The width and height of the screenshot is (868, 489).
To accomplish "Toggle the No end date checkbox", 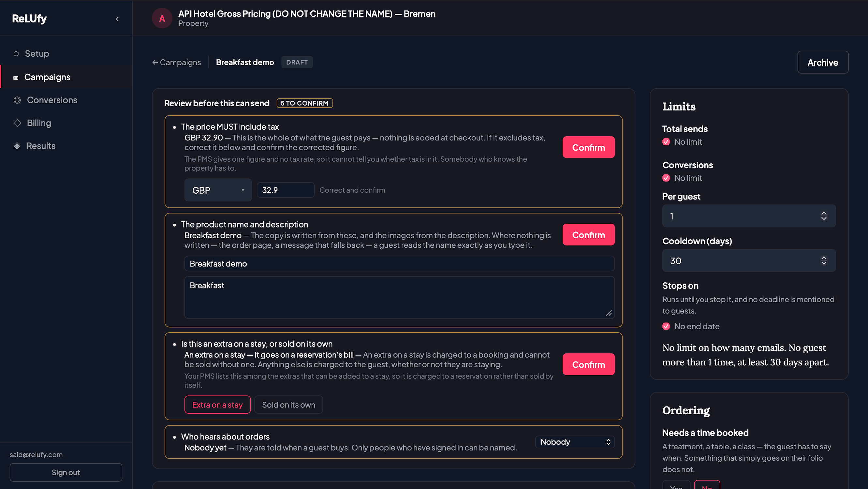I will [666, 326].
